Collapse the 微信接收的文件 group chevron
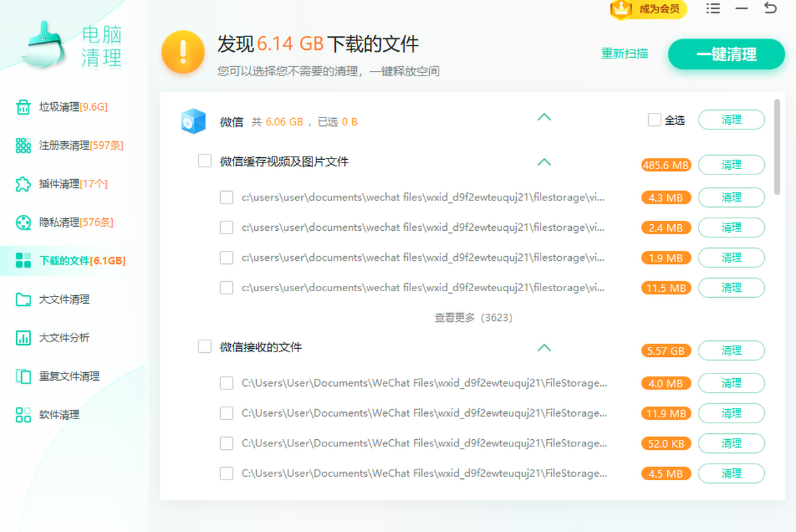Screen dimensions: 796x532 (x=544, y=348)
